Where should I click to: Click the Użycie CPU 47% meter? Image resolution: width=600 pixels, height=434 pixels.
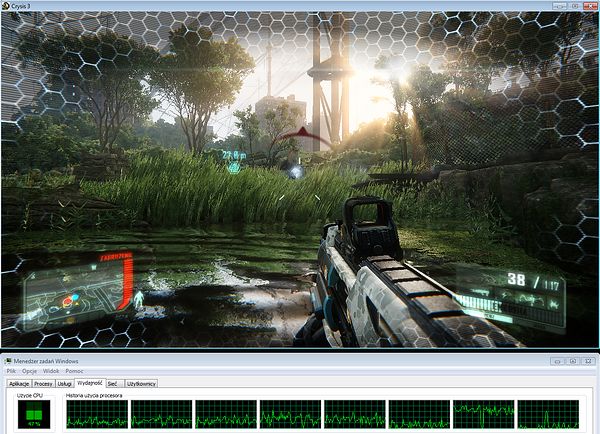tap(34, 414)
